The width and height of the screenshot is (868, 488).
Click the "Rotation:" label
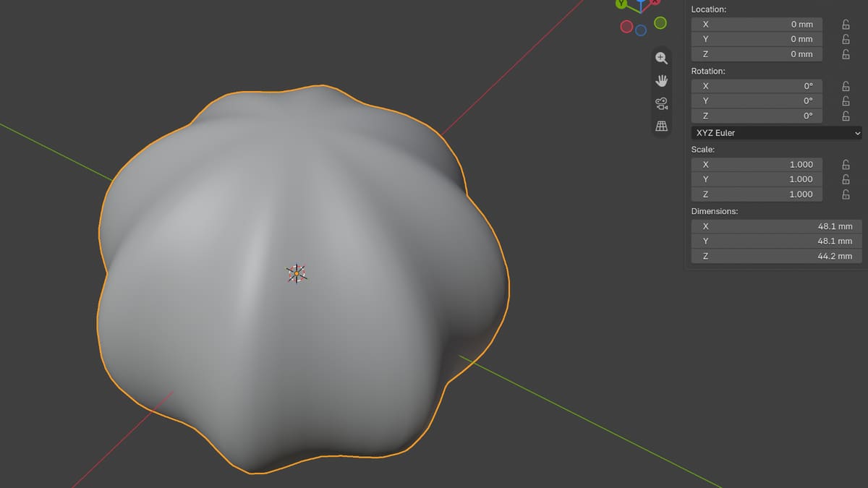tap(708, 71)
